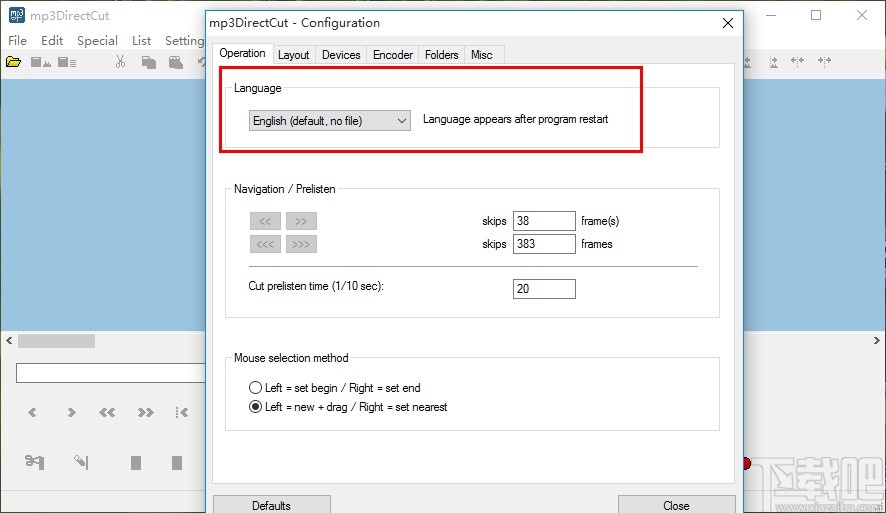Click the '>>>' skip button in dialog
Screen dimensions: 886x513
click(x=301, y=244)
